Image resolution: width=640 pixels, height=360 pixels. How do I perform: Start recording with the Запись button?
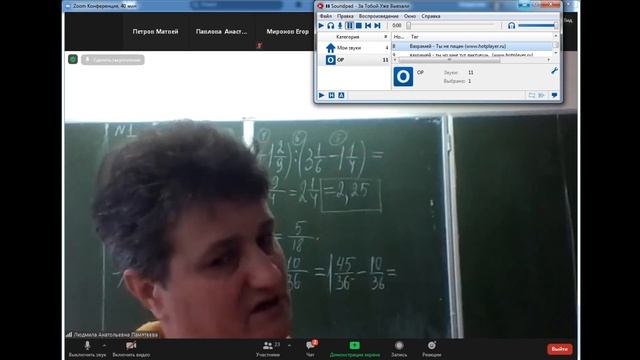399,349
